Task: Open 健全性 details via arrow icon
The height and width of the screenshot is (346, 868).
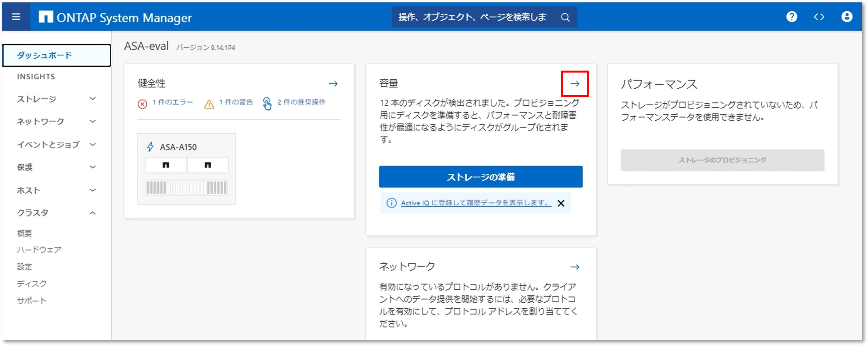Action: click(x=333, y=84)
